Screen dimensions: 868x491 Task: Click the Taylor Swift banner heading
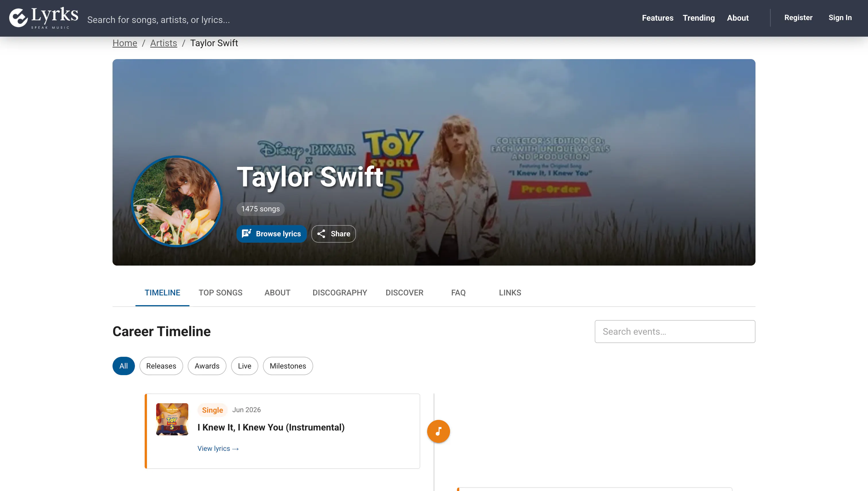310,176
